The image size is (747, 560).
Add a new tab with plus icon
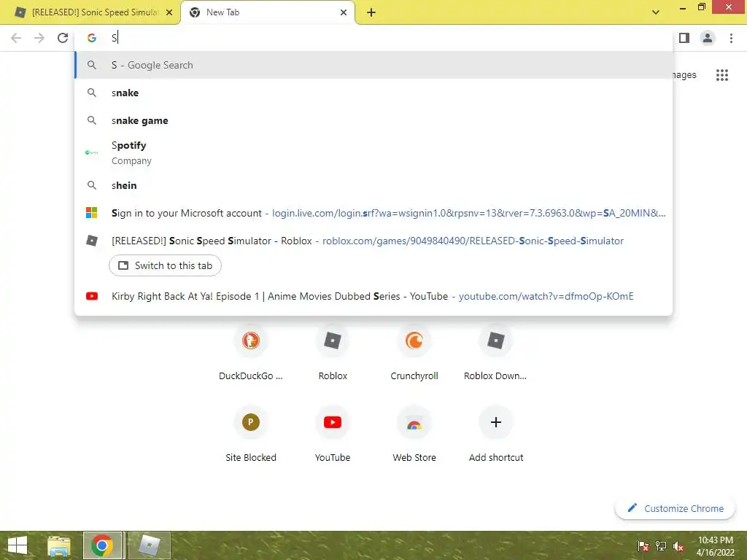[371, 12]
